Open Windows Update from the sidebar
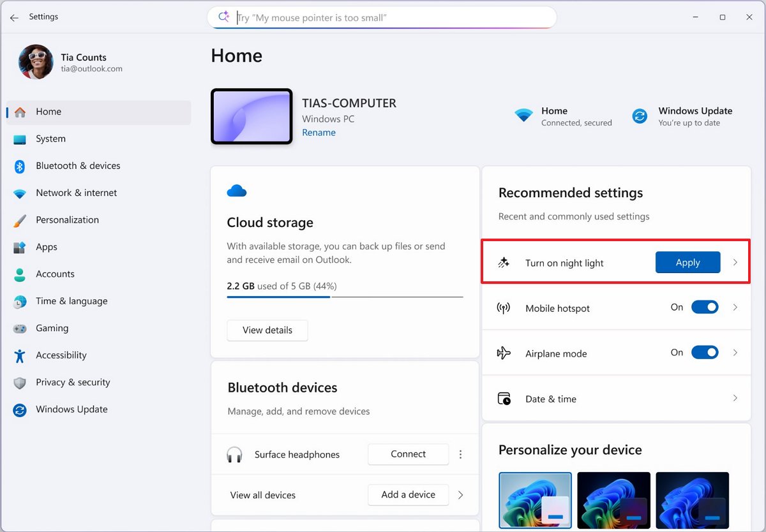Screen dimensions: 766x532 (x=71, y=409)
